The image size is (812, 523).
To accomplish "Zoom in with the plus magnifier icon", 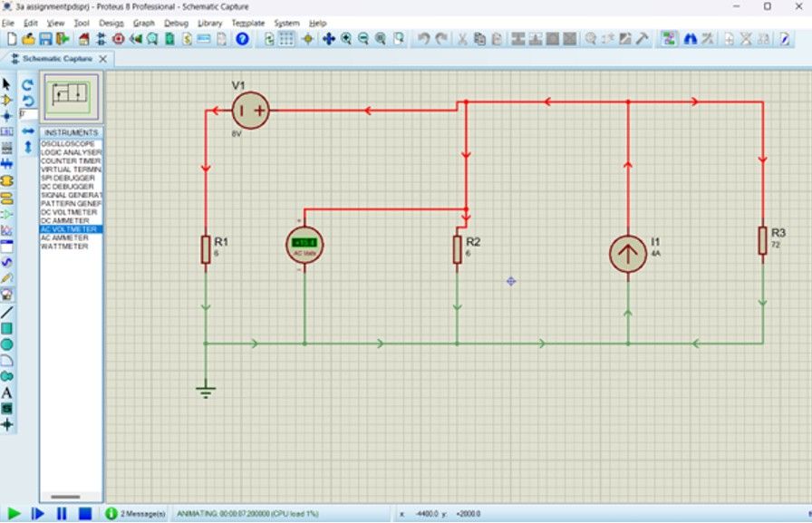I will click(x=346, y=39).
